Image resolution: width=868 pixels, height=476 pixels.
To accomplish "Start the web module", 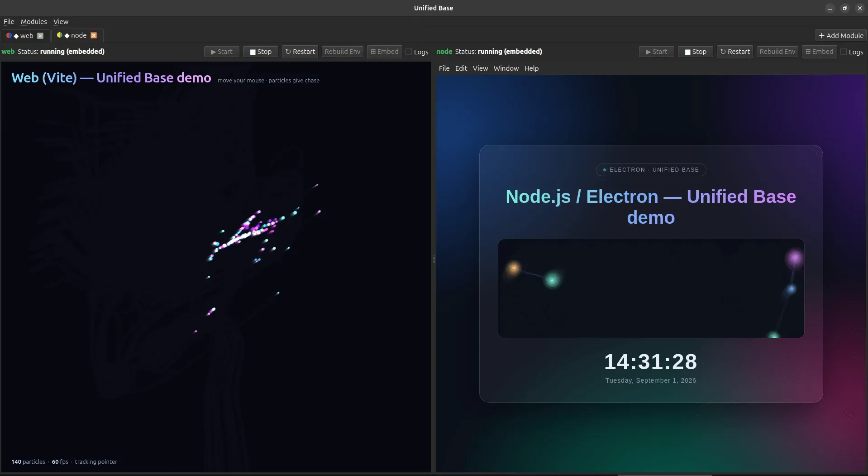I will 221,52.
